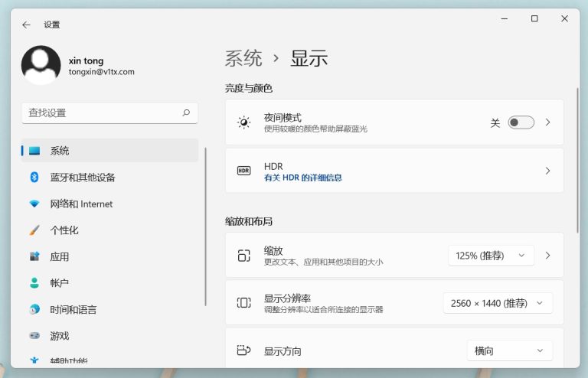Expand 夜间模式 settings chevron

point(547,122)
